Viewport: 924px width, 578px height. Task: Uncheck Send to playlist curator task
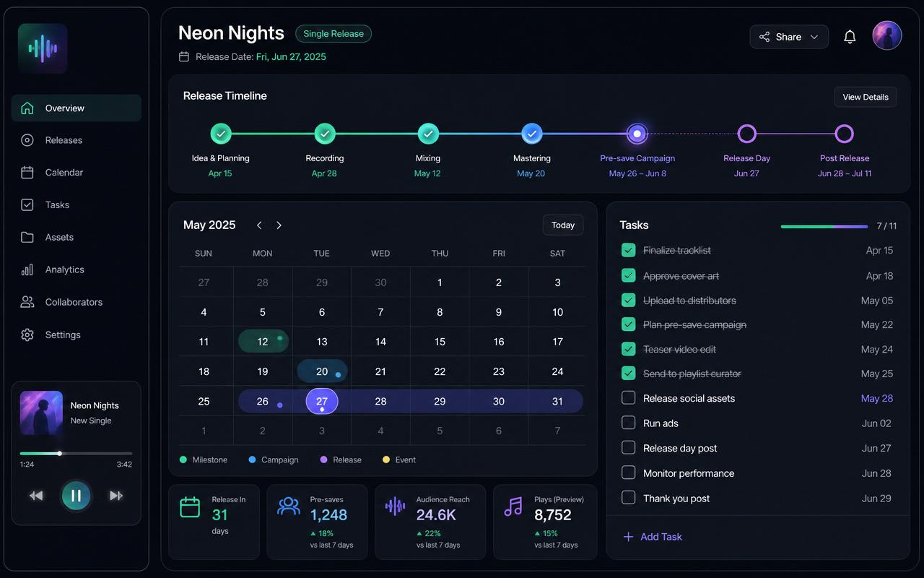(x=628, y=374)
